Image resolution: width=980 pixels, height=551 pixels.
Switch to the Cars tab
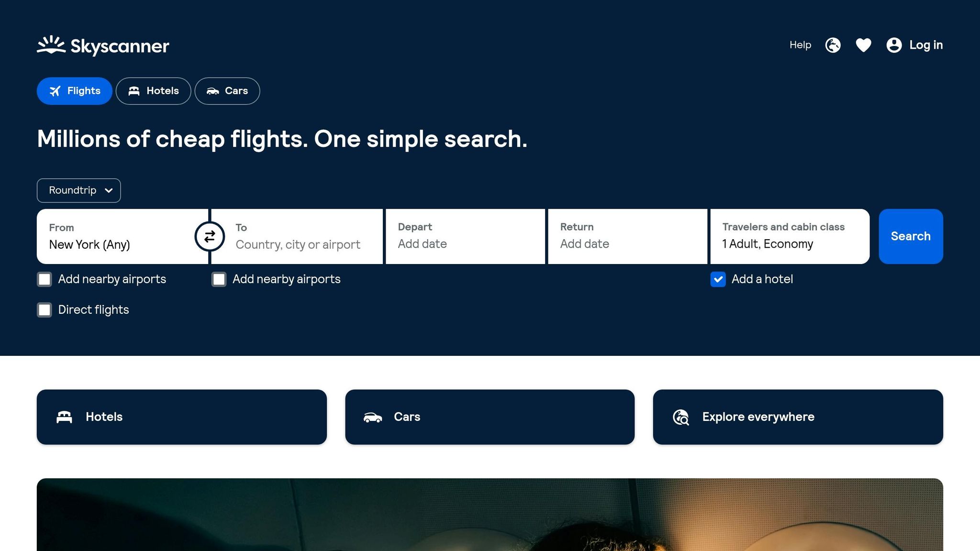[227, 90]
